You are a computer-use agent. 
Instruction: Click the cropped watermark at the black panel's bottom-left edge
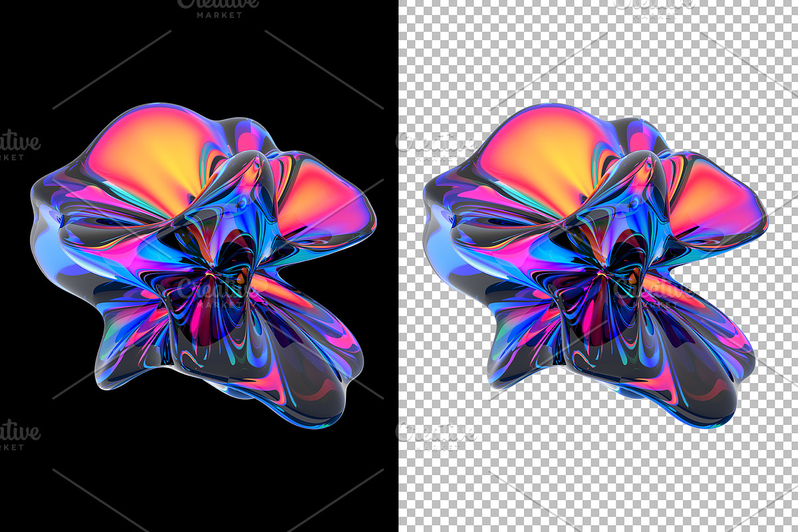coord(19,435)
